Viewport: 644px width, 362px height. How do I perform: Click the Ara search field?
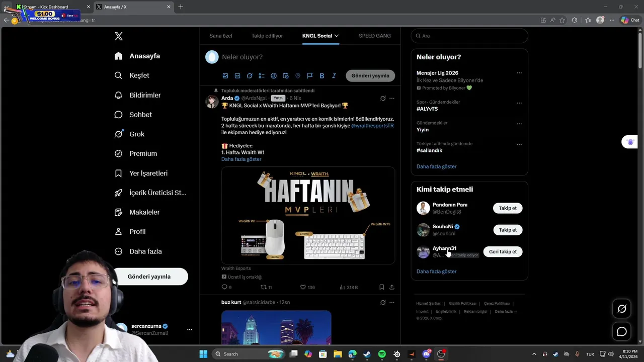point(469,36)
